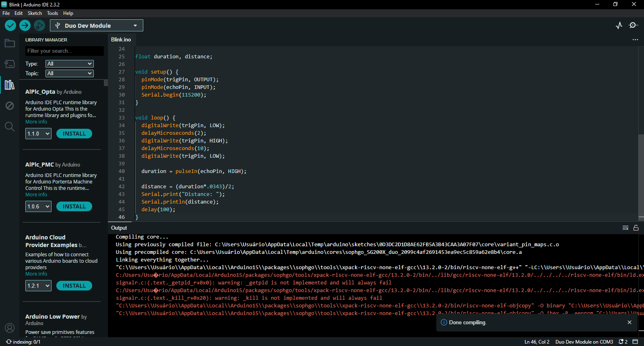Click the 'Compiling core...' output line

(142, 237)
